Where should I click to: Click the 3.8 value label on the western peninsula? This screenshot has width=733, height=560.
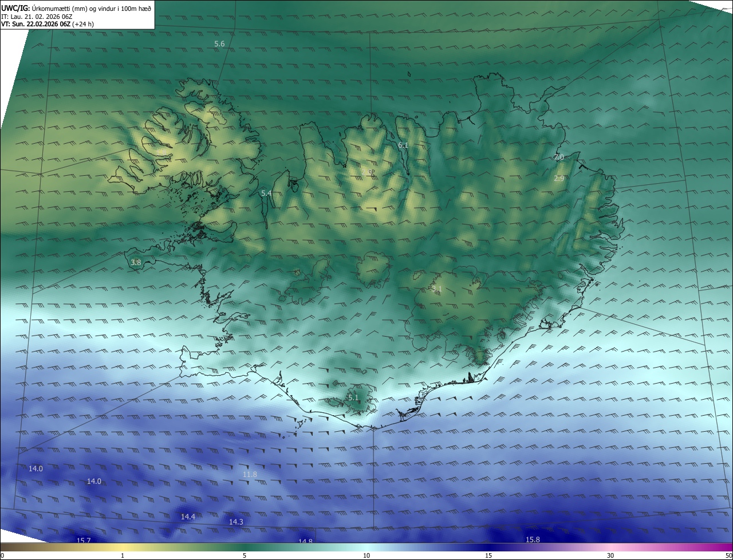tap(136, 263)
